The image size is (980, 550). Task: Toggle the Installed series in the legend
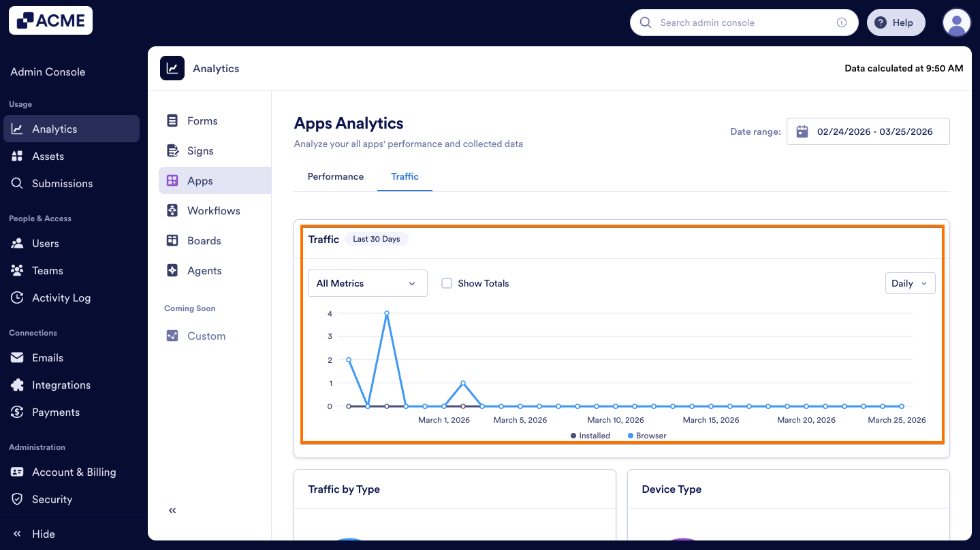[x=590, y=435]
